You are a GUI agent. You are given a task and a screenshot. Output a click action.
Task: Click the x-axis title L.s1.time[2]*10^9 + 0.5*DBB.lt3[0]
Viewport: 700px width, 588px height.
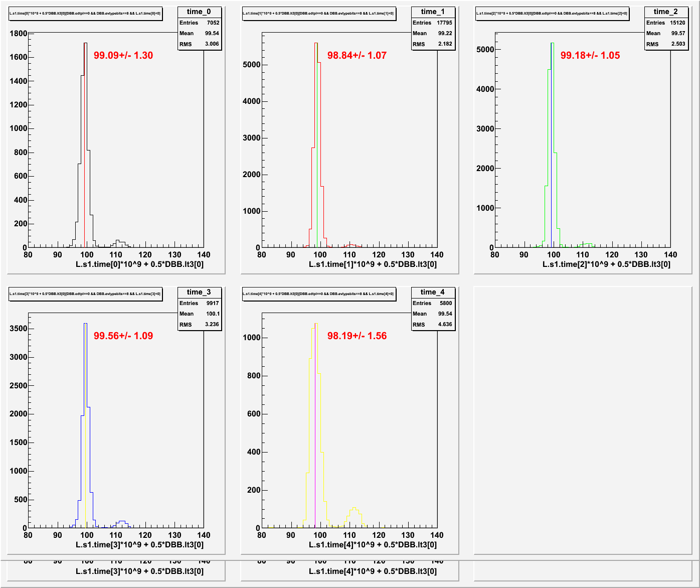coord(606,264)
